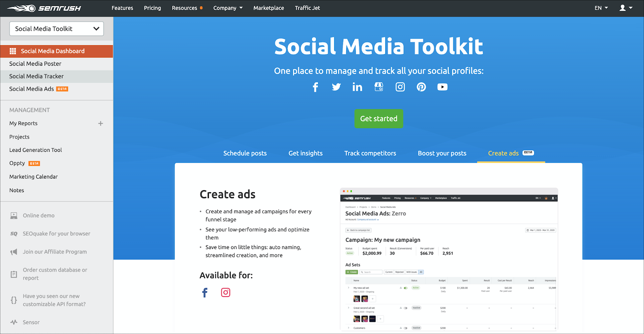Switch to the Schedule posts tab

[x=245, y=153]
